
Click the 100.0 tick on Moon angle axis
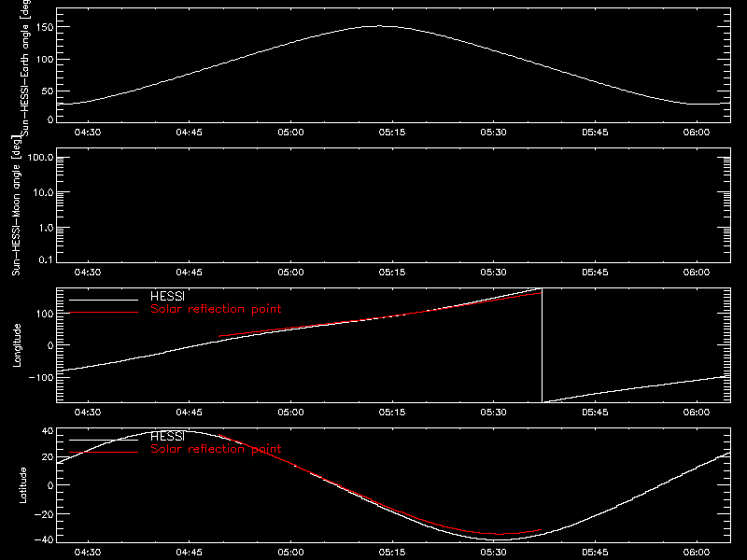coord(40,157)
